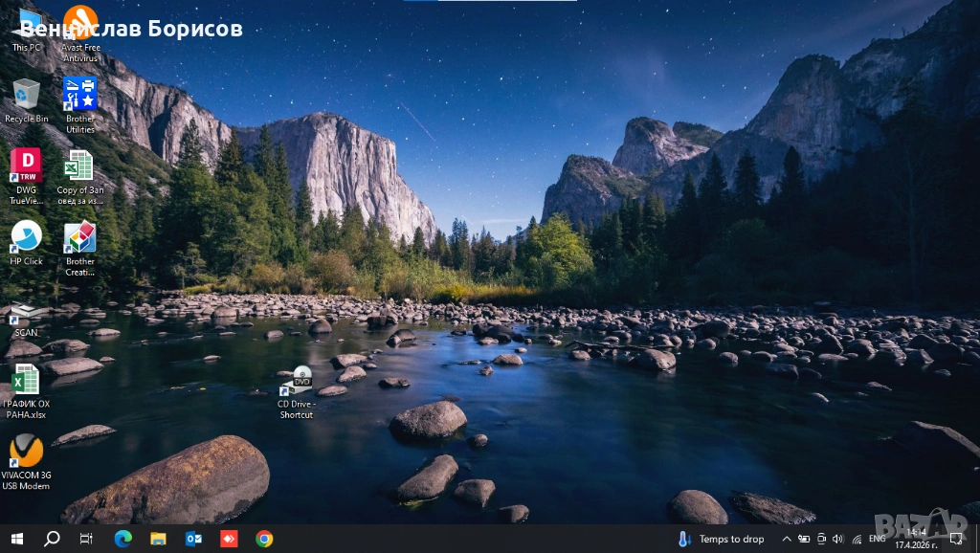Open the Windows Start menu
The width and height of the screenshot is (980, 553).
tap(16, 539)
